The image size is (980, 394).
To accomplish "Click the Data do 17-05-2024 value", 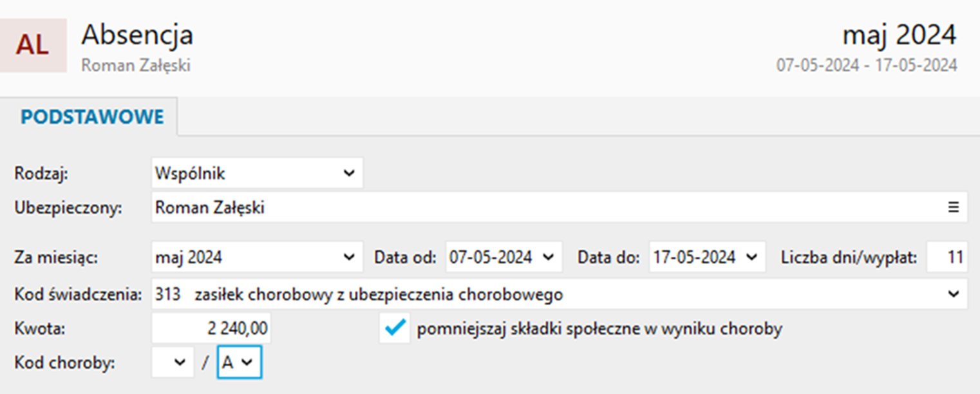I will [694, 258].
